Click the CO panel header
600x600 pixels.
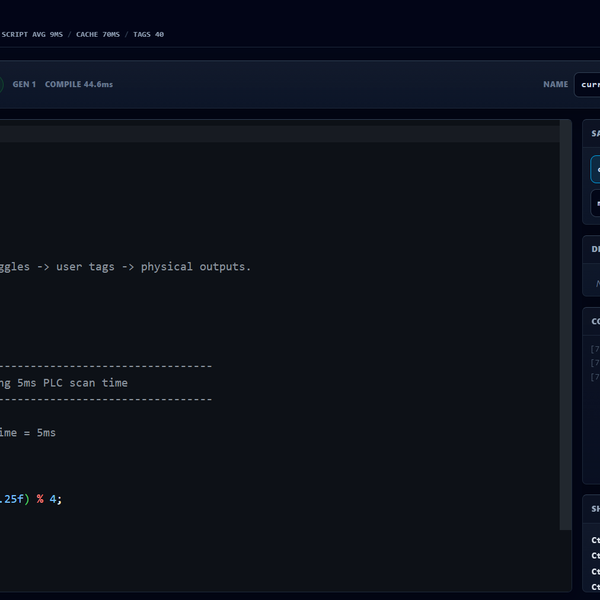pyautogui.click(x=591, y=321)
